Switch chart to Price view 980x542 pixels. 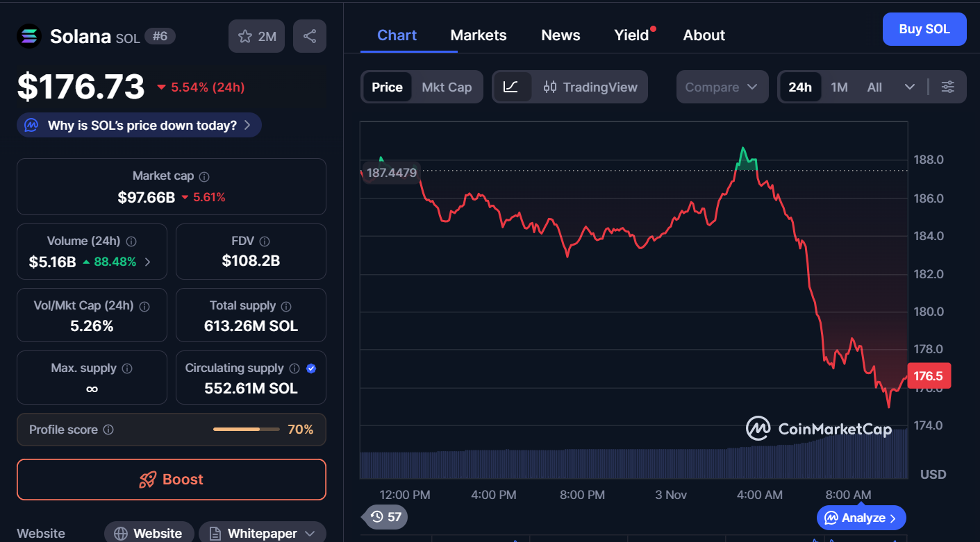pos(387,87)
